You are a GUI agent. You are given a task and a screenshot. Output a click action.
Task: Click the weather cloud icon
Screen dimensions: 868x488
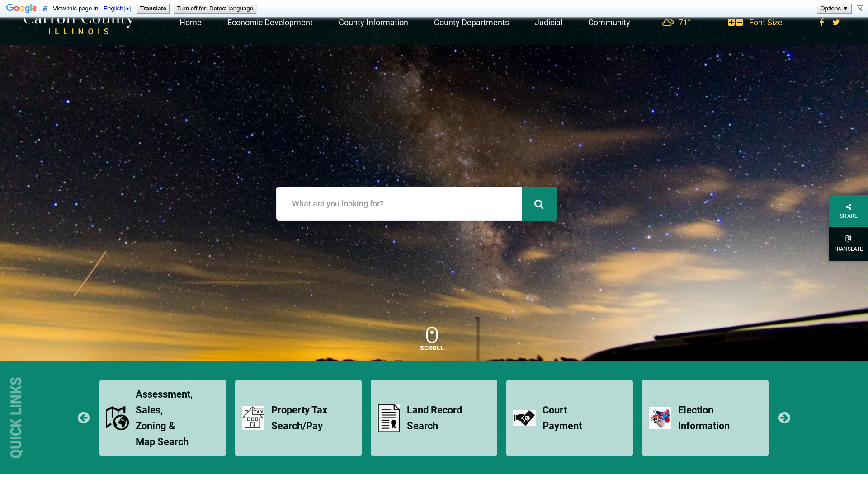tap(668, 23)
